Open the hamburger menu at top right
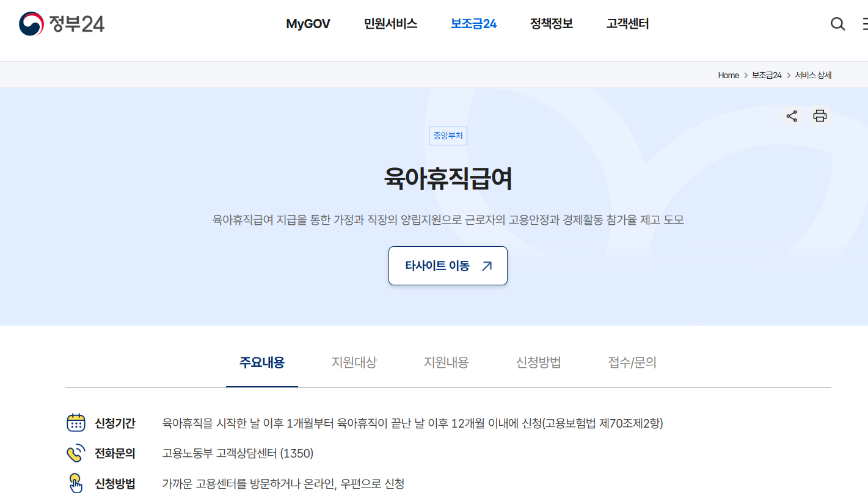 tap(864, 24)
